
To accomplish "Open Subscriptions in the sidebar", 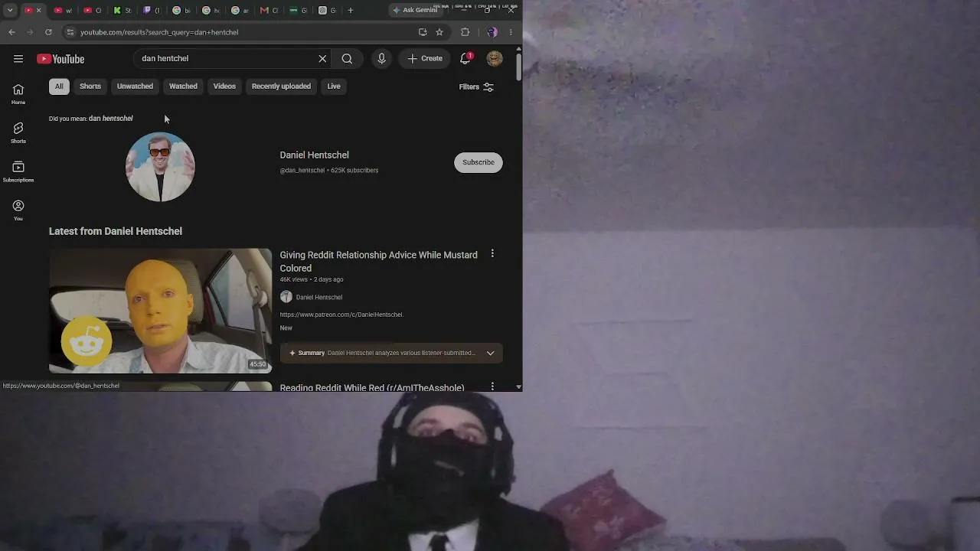I will click(18, 171).
